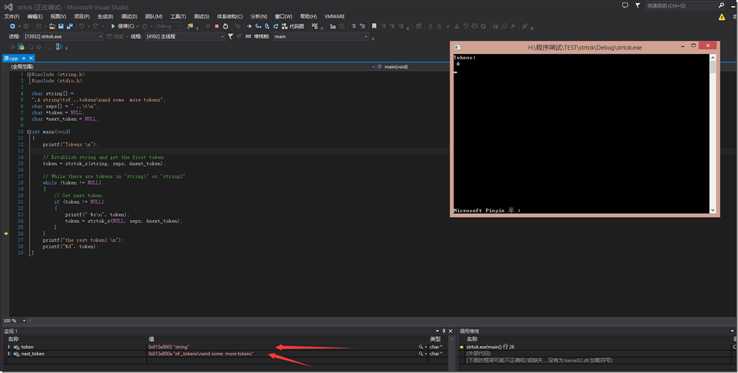Click the bookmark icon in toolbar
The image size is (738, 373).
pos(374,26)
